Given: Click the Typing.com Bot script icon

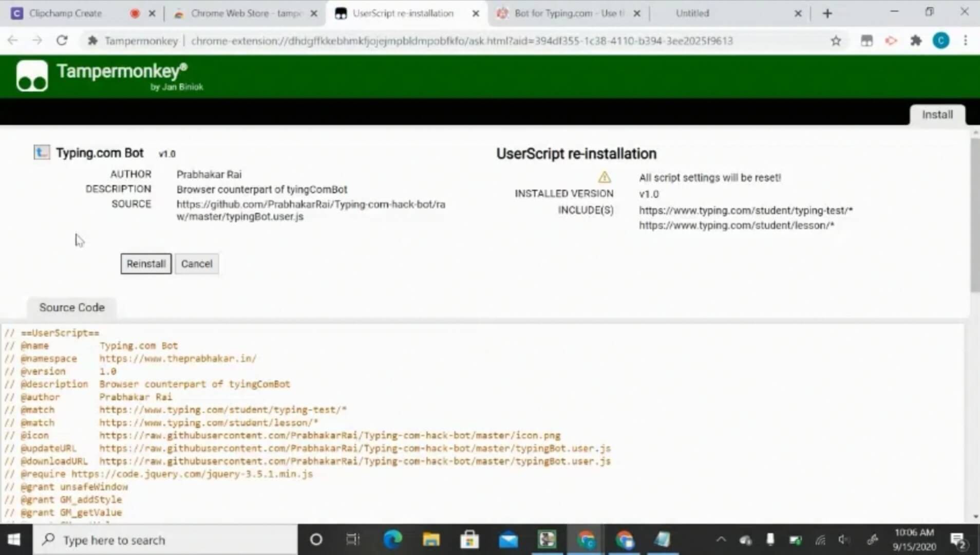Looking at the screenshot, I should point(42,152).
